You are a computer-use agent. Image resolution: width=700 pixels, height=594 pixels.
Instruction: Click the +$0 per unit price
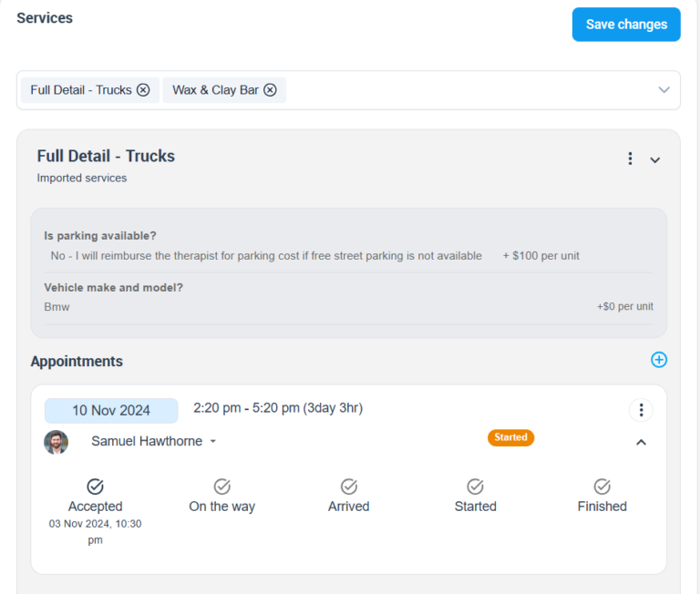625,307
